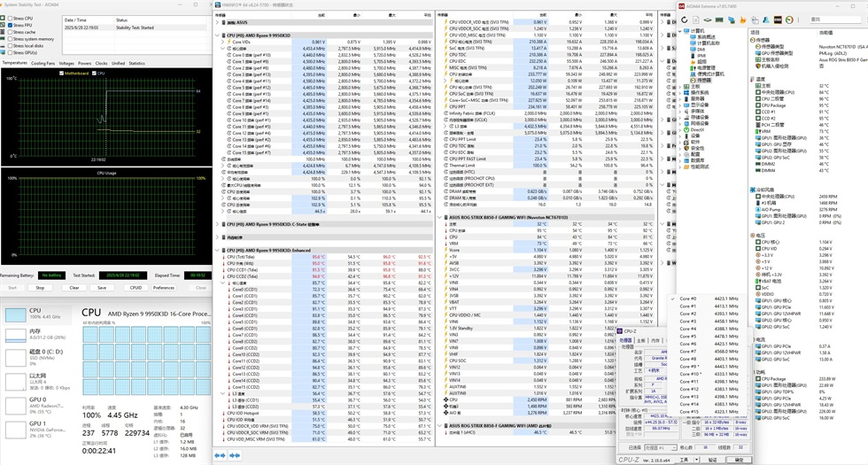Screen dimensions: 868x465
Task: Enable the Stress system memory checkbox
Action: (11, 39)
